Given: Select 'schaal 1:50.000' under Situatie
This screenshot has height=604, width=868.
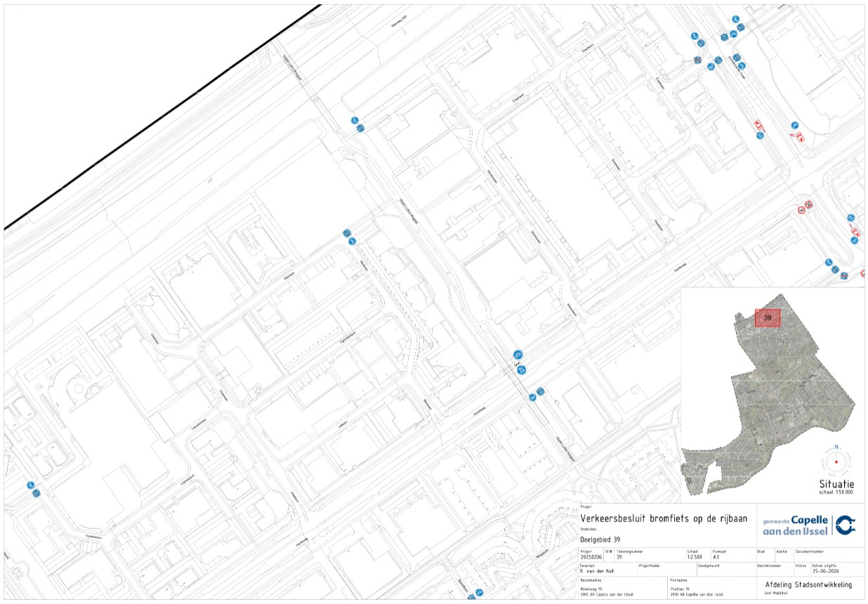Looking at the screenshot, I should (x=836, y=492).
